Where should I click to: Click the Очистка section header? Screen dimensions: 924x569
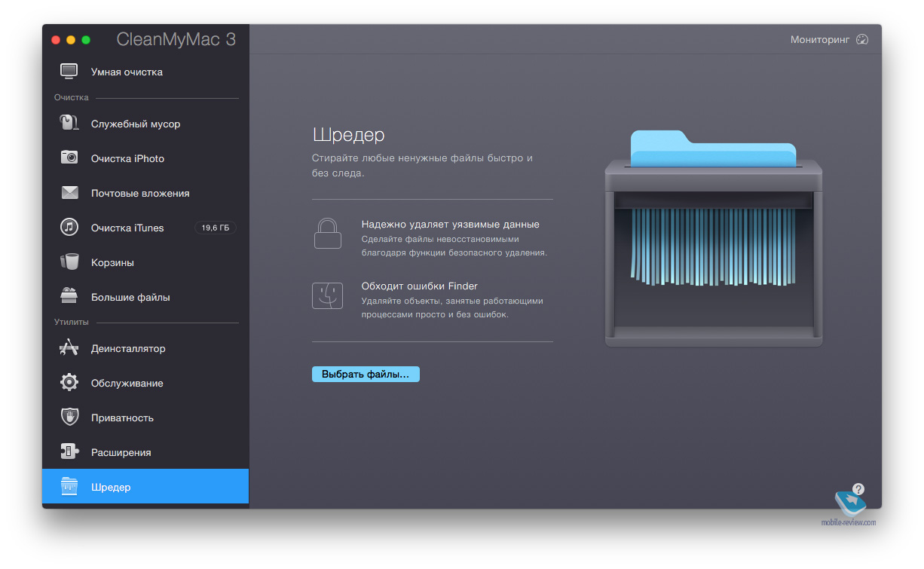click(72, 97)
